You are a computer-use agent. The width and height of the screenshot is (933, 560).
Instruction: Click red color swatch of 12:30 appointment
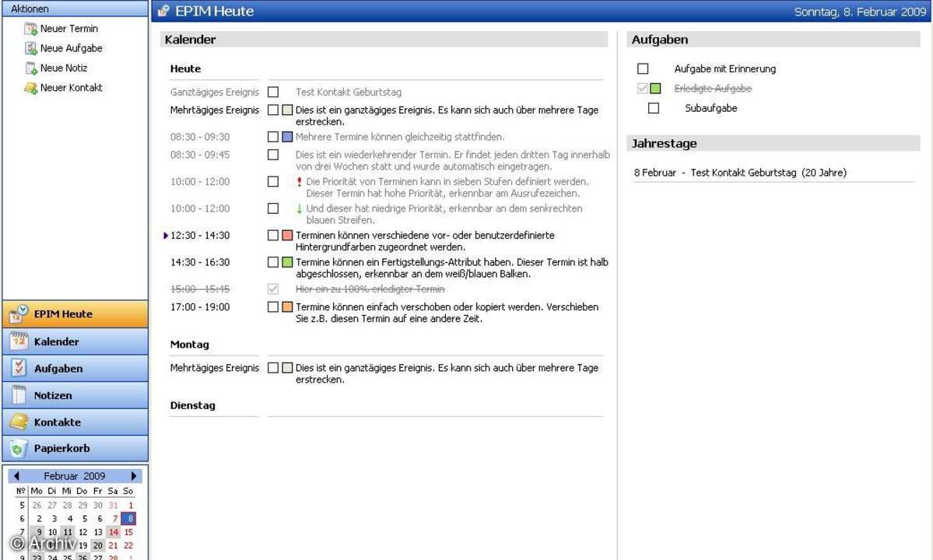pyautogui.click(x=287, y=236)
